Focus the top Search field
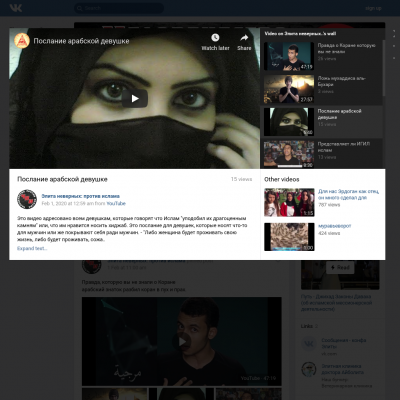 pyautogui.click(x=119, y=8)
